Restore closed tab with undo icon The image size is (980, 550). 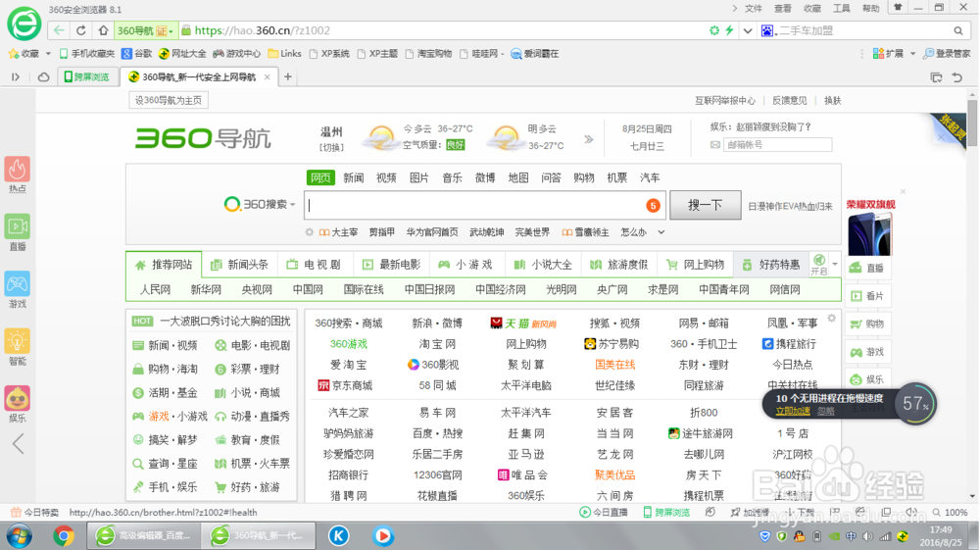956,77
